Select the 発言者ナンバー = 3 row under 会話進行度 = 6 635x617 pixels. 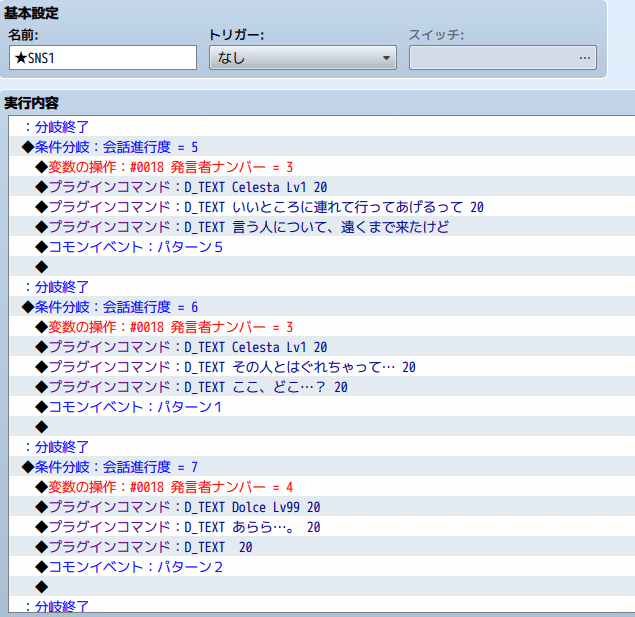[322, 327]
